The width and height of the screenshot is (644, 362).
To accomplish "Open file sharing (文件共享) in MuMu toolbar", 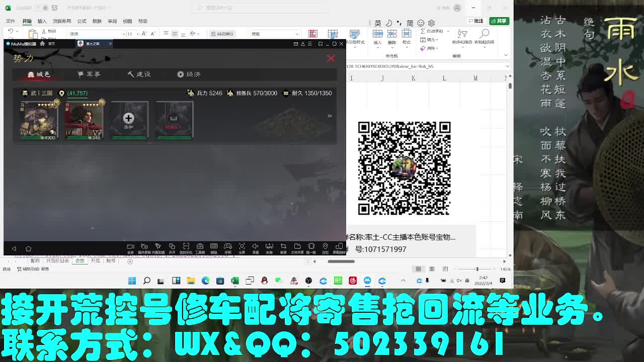I will coord(297,247).
